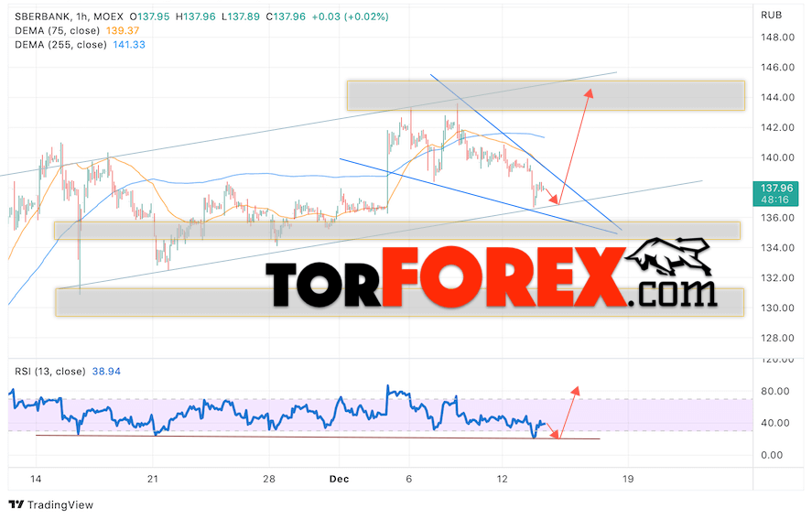Screen dimensions: 812x519
Task: Click the DEMA (255, close) indicator label
Action: tap(60, 45)
